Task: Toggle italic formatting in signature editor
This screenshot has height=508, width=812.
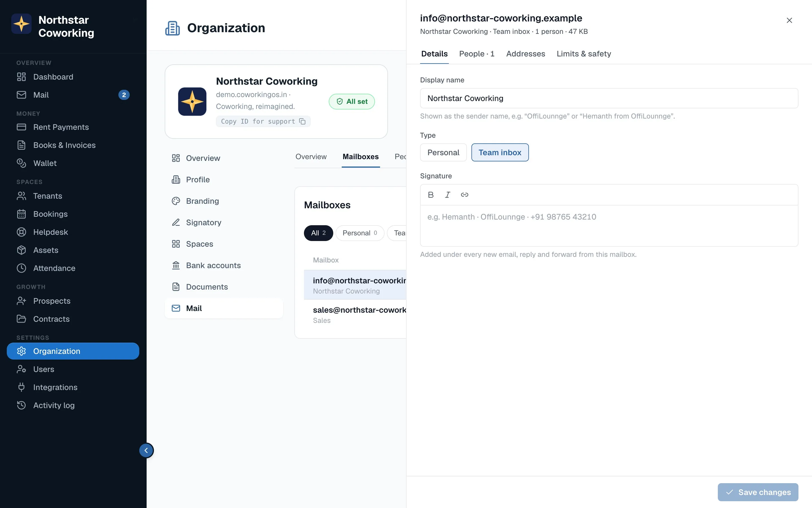Action: 448,195
